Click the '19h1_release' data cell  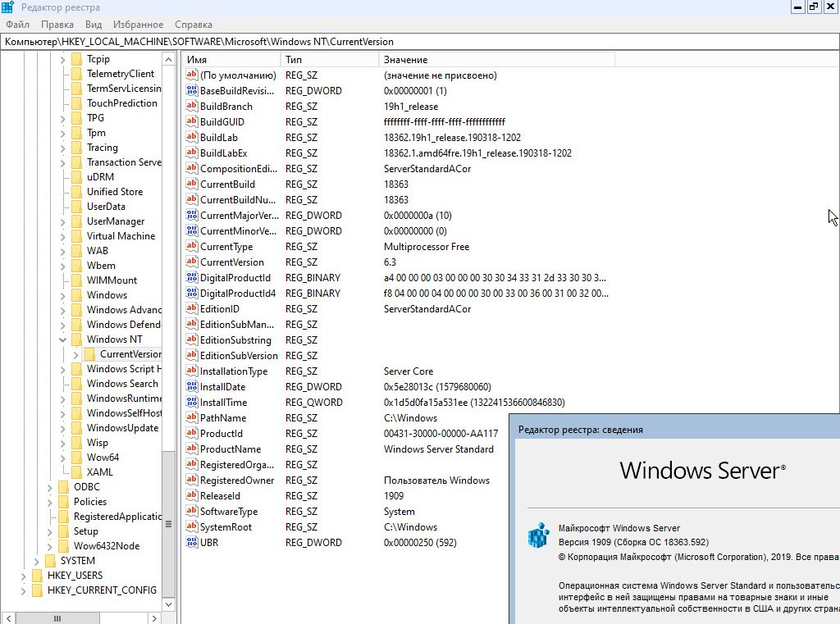pyautogui.click(x=411, y=106)
